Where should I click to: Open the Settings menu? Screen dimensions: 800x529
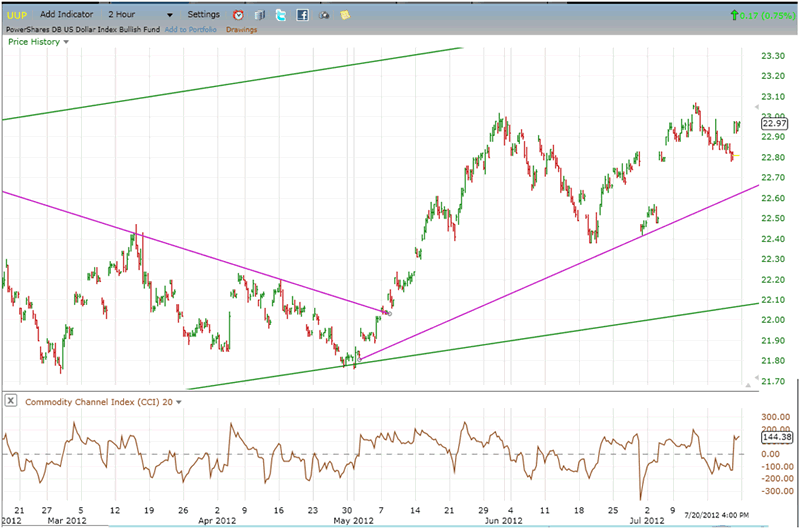[203, 15]
